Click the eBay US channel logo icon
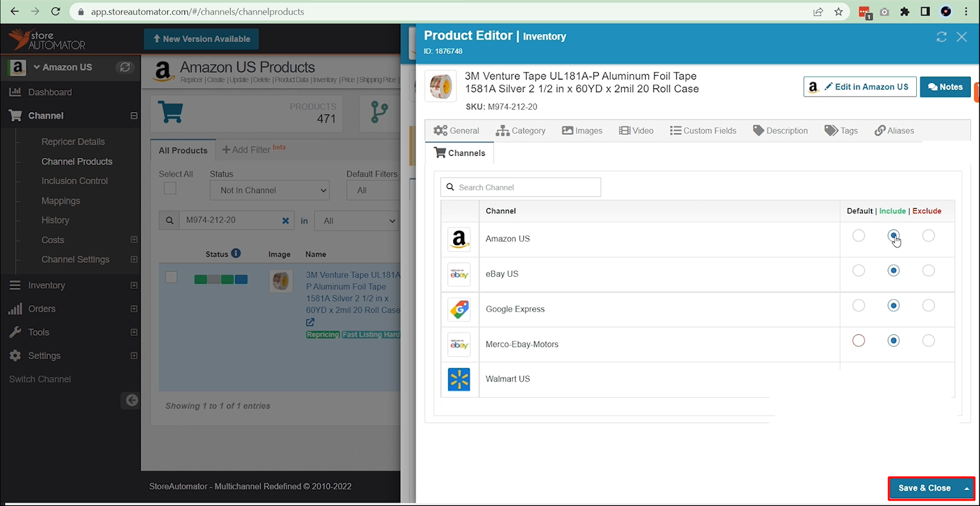This screenshot has width=980, height=506. coord(459,274)
